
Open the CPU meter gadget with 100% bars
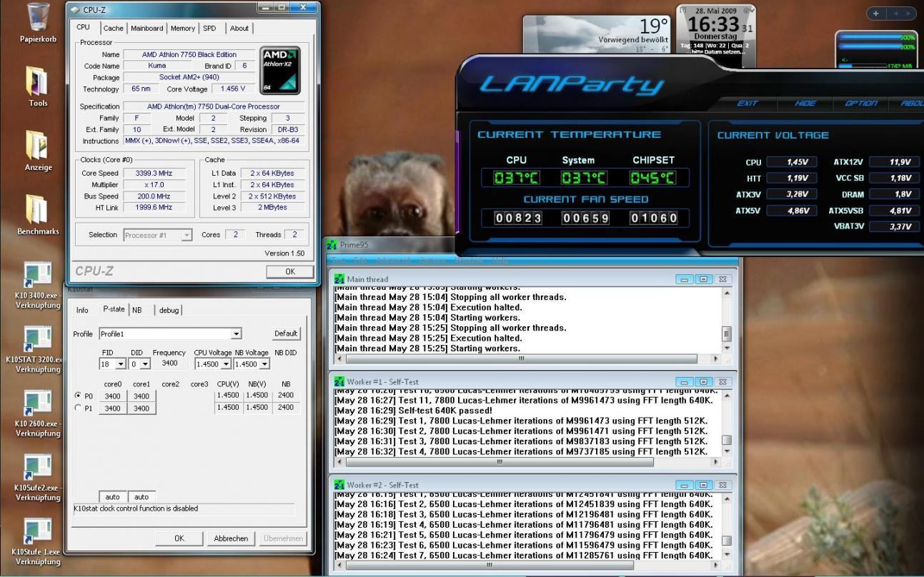click(876, 51)
